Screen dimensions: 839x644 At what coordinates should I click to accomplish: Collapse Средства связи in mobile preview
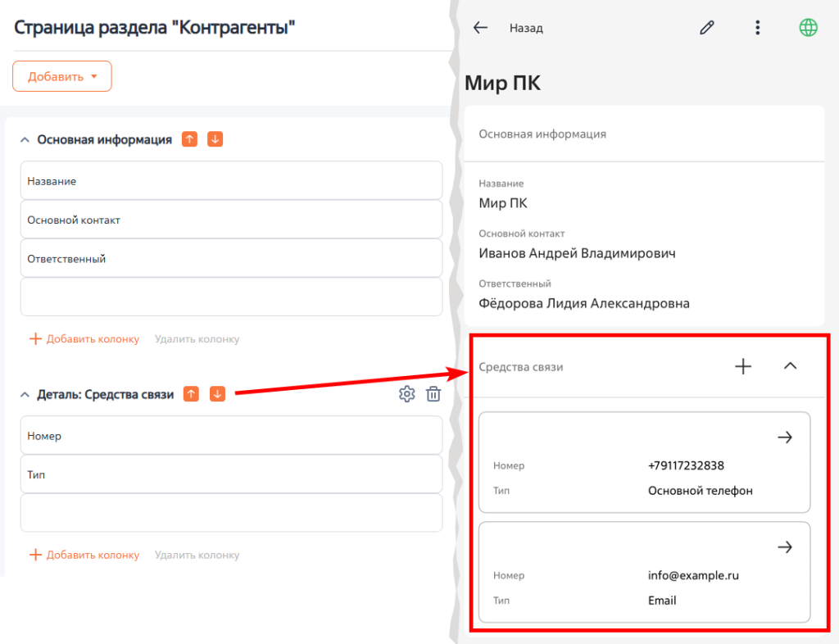pyautogui.click(x=790, y=366)
